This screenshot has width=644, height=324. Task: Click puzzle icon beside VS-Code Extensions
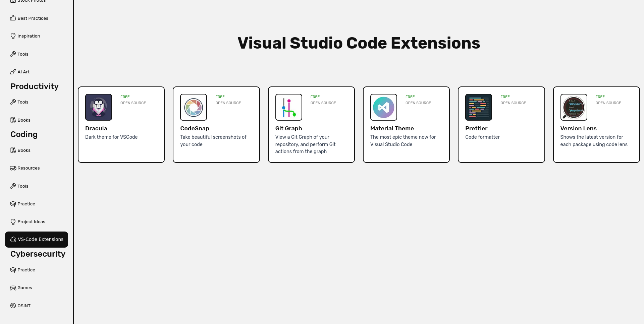tap(13, 239)
